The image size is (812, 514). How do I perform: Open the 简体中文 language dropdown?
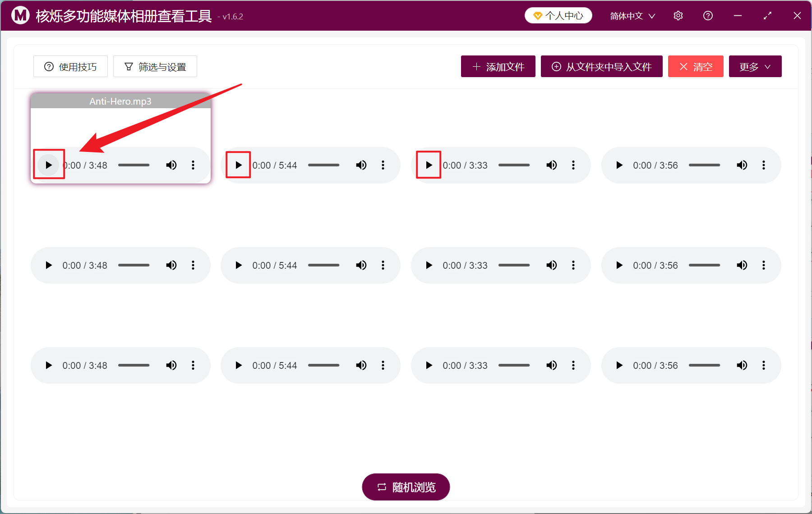tap(631, 15)
